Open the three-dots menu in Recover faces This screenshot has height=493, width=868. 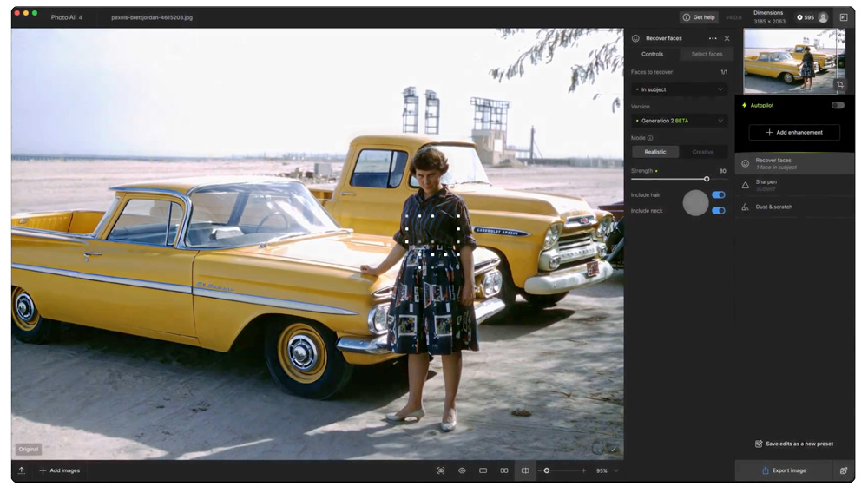(713, 38)
